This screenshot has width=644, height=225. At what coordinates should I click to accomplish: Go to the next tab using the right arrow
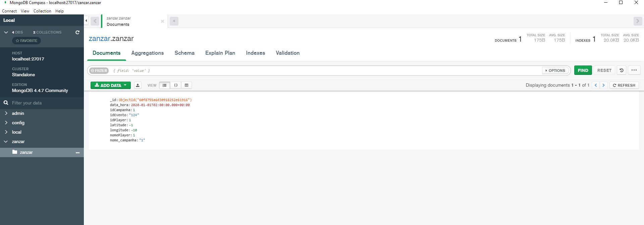[638, 21]
